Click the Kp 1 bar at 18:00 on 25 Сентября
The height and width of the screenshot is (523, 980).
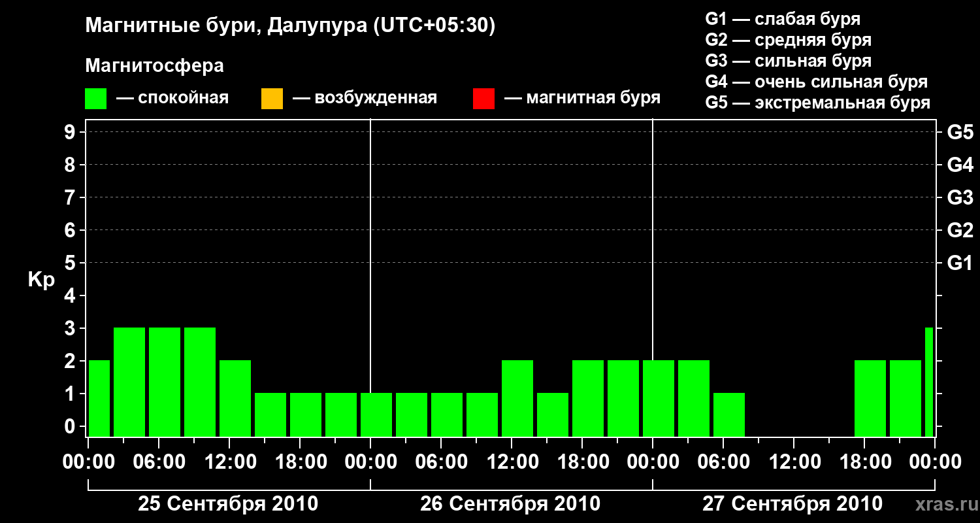tap(306, 415)
